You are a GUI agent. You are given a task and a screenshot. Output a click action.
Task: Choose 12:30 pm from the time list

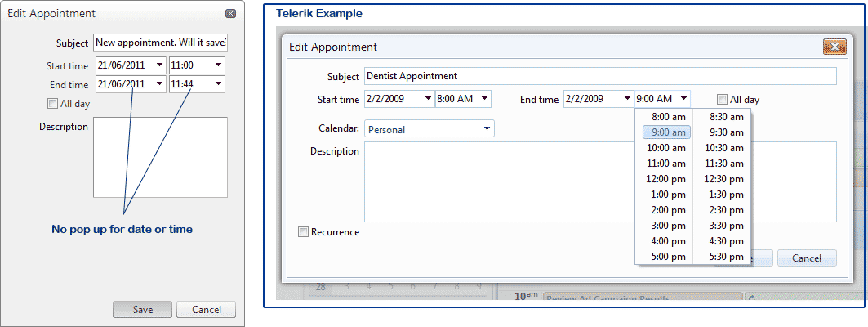click(726, 179)
